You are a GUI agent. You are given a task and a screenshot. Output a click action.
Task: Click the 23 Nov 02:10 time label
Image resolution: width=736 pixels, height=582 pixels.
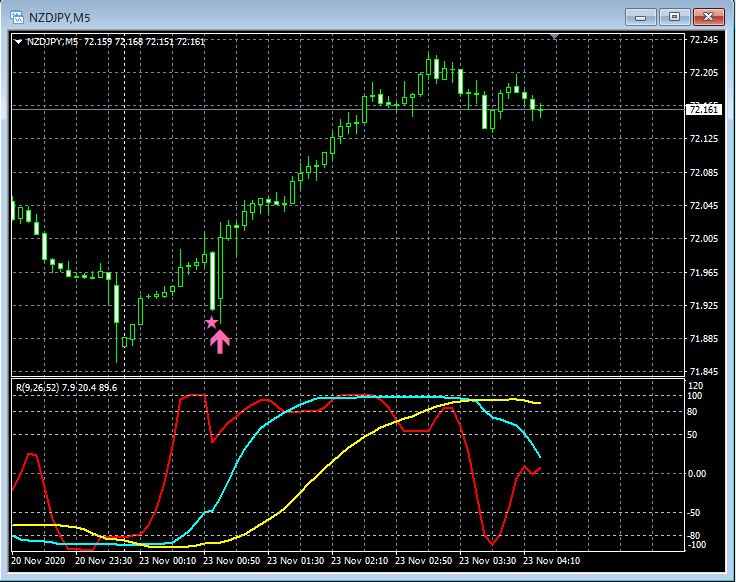[363, 561]
